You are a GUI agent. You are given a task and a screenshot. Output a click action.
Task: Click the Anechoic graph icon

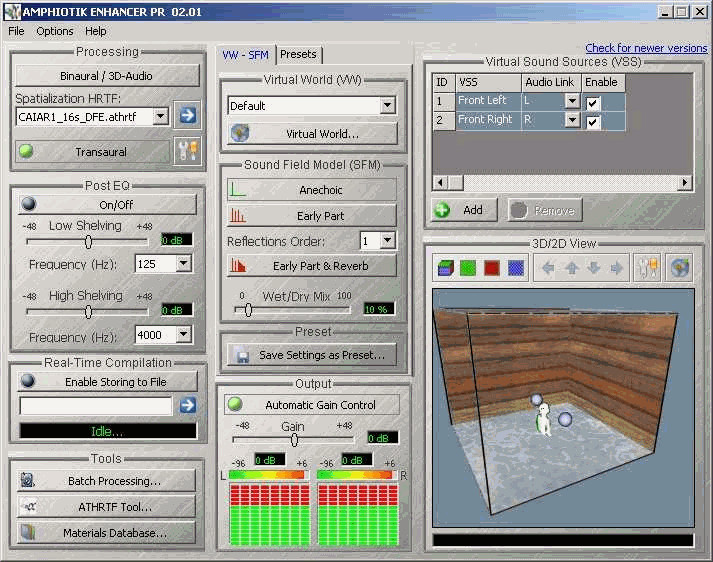pyautogui.click(x=237, y=189)
